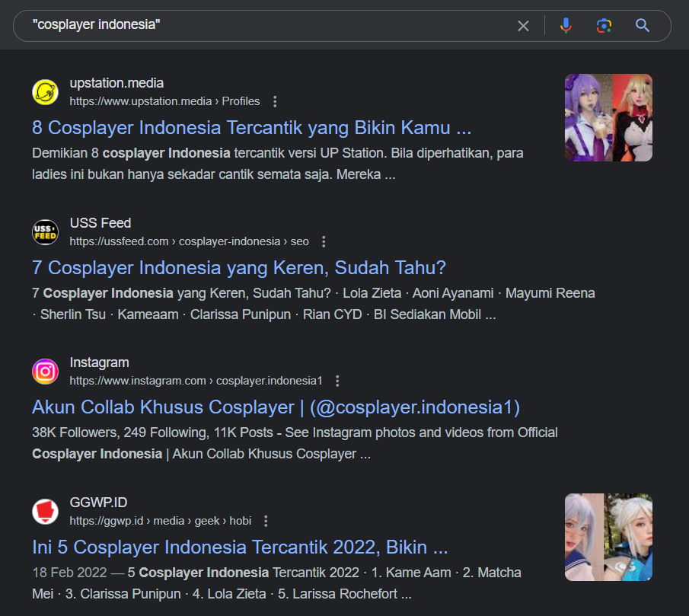Click the instagram.com › cosplayer.indonesia1 URL
The height and width of the screenshot is (616, 689).
pyautogui.click(x=196, y=381)
